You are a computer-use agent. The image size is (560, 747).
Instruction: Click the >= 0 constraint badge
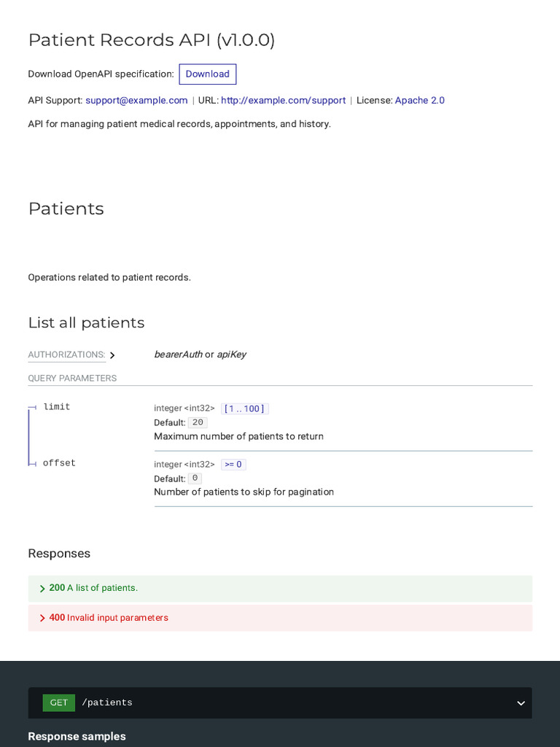233,465
